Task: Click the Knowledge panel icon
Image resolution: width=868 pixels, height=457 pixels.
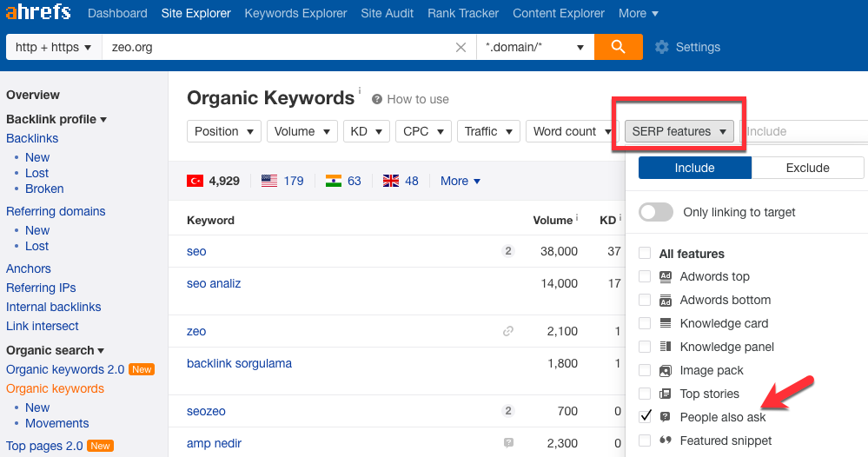Action: coord(666,347)
